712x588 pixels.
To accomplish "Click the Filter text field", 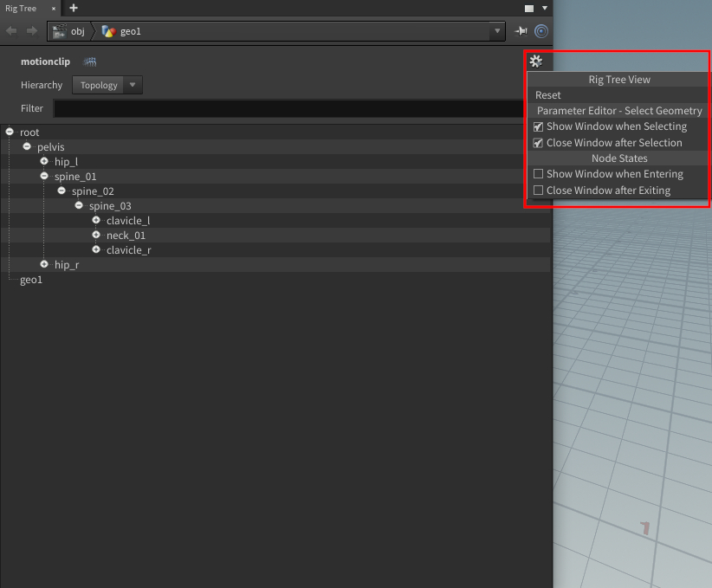I will click(295, 108).
